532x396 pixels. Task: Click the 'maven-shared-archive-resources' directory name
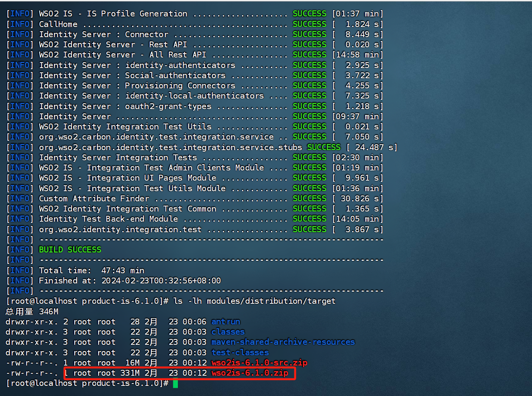point(283,342)
